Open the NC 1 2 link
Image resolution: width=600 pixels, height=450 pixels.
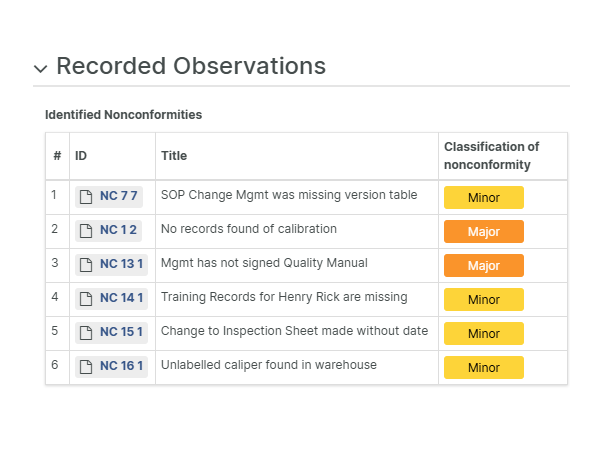[118, 231]
